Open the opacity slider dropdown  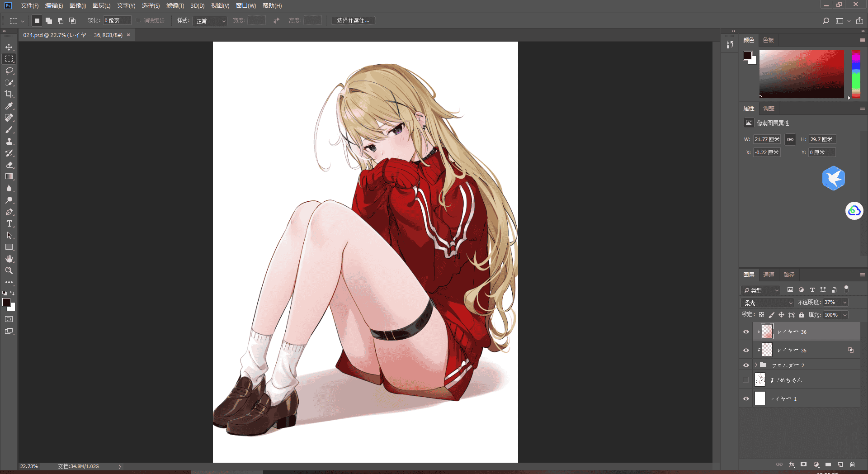pos(844,303)
